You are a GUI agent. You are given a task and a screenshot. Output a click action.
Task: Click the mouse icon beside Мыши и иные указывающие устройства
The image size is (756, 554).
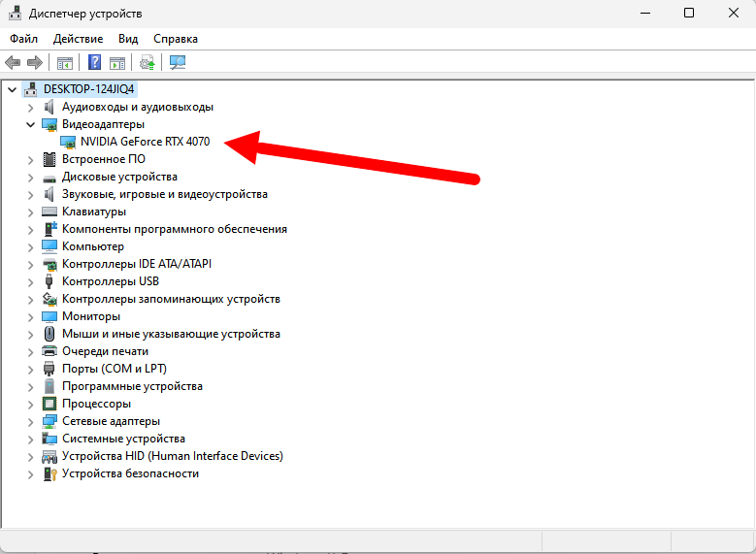coord(49,334)
